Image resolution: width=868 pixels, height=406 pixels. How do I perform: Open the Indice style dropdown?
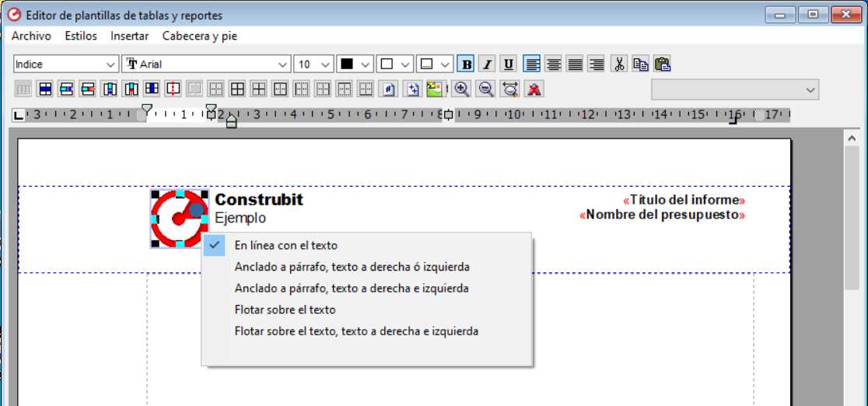pos(66,65)
